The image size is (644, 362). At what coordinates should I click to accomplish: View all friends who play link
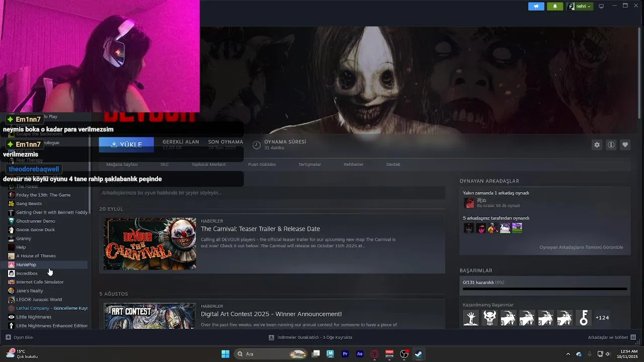(x=581, y=247)
